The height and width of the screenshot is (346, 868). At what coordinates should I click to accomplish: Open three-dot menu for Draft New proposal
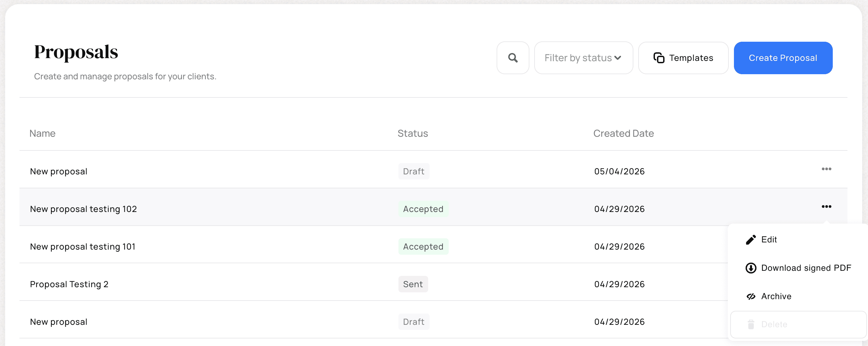tap(826, 169)
